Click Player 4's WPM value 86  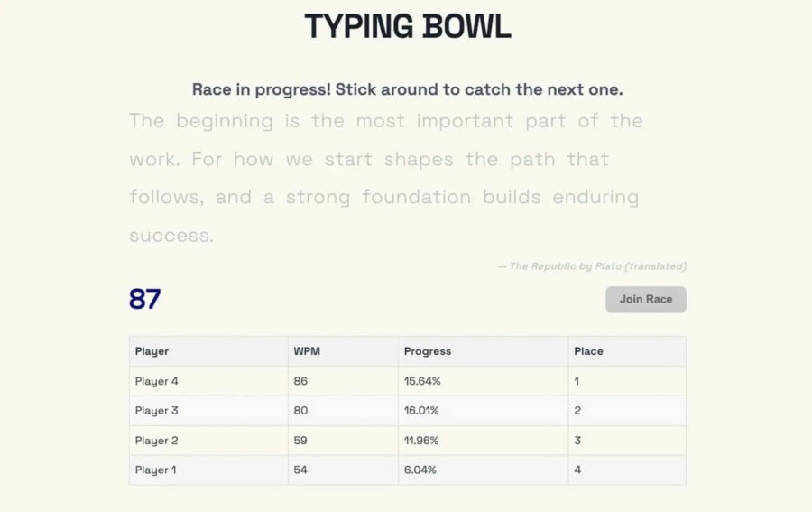[300, 381]
